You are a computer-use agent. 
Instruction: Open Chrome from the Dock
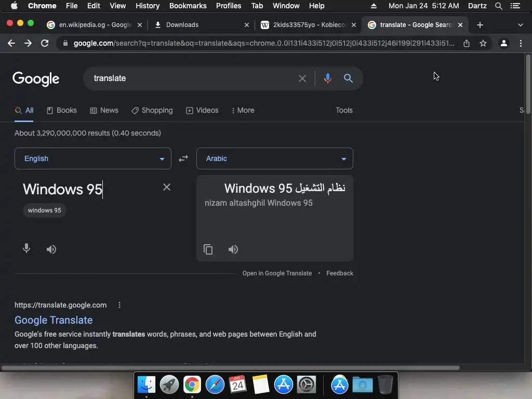click(x=192, y=385)
